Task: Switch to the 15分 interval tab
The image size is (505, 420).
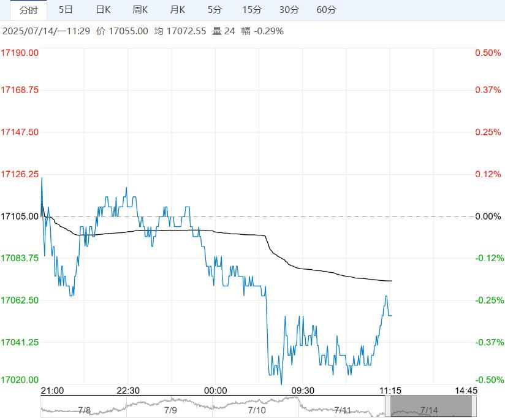Action: click(x=251, y=10)
